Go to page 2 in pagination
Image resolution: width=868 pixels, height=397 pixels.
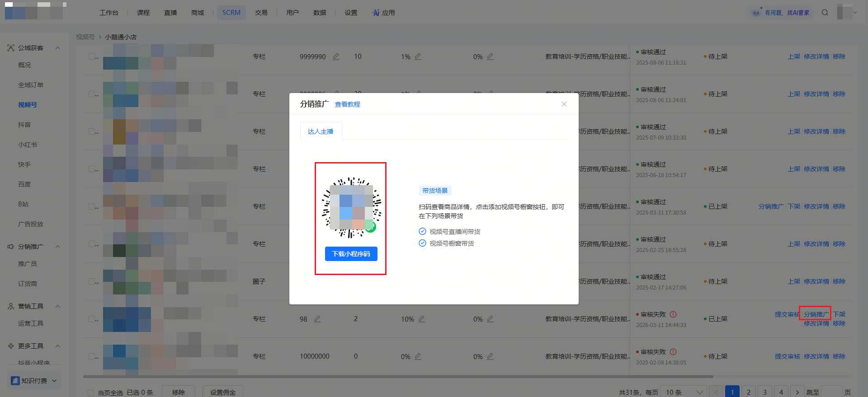tap(749, 392)
